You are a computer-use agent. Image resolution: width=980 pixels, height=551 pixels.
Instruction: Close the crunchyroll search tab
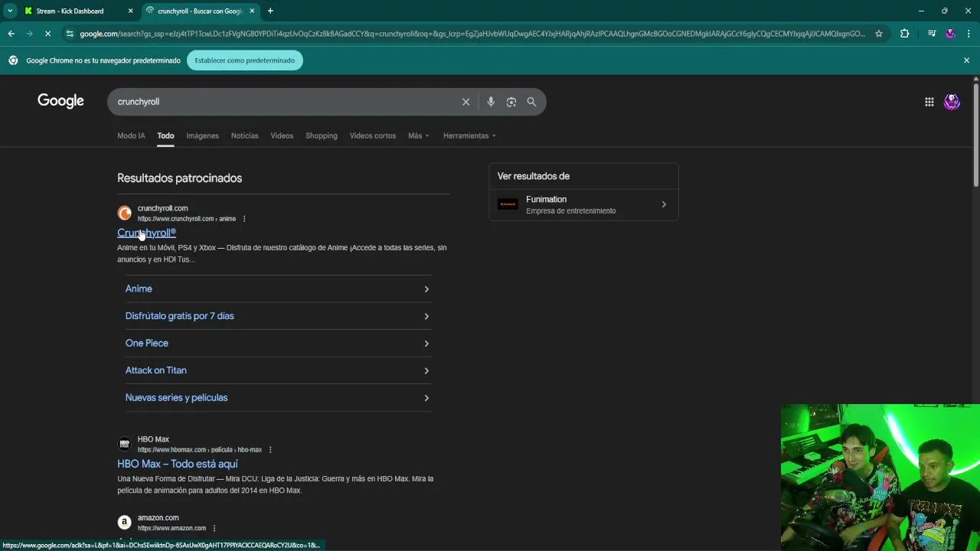252,11
